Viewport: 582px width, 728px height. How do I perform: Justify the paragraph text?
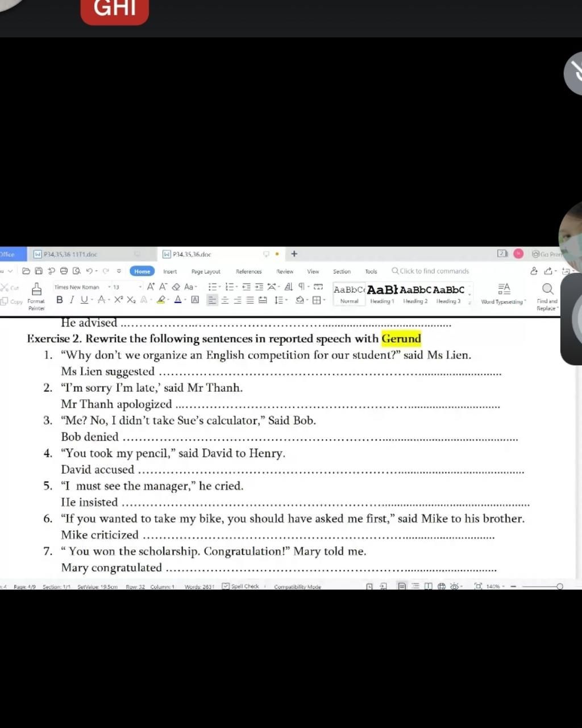250,300
